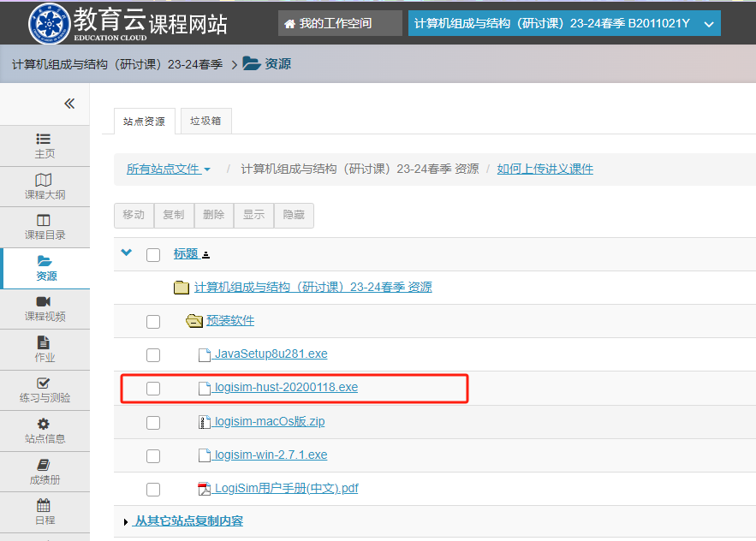Check the logisim-win-2.7.1.exe checkbox

153,456
